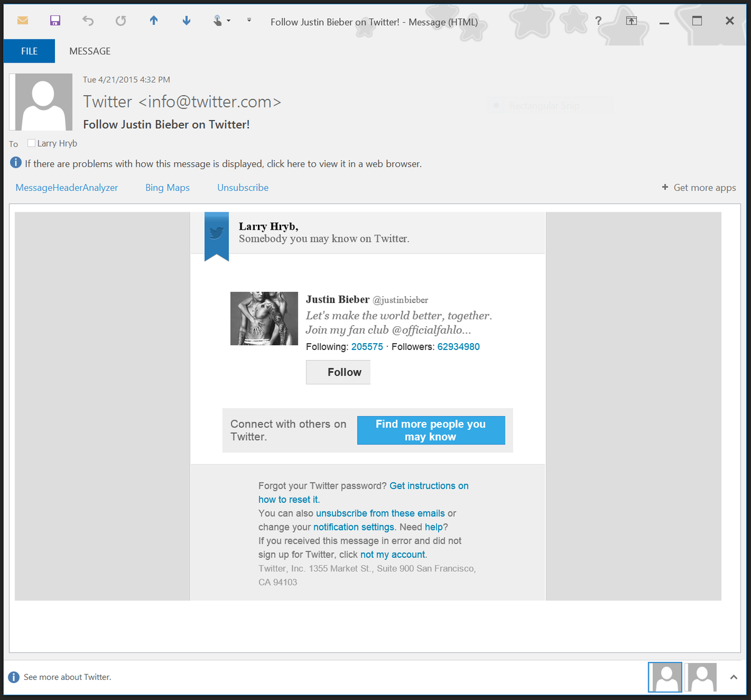Click the info bar to view in browser
The image size is (751, 700).
223,164
